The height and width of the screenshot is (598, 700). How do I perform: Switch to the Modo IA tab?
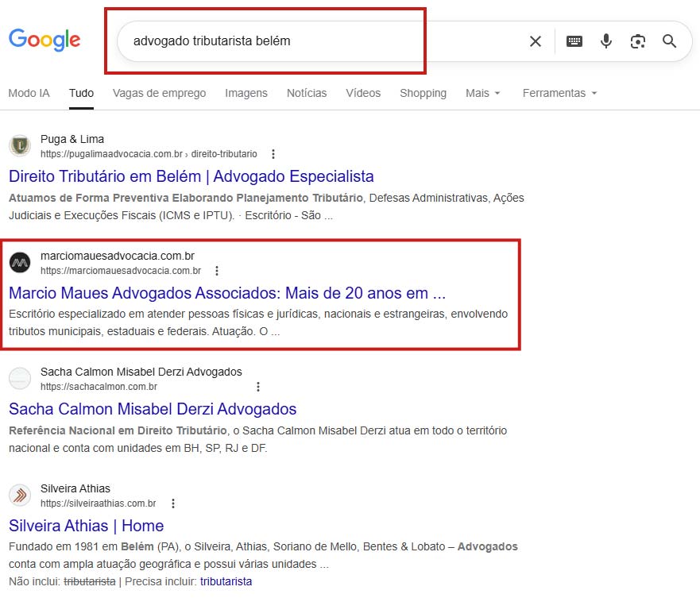[29, 93]
